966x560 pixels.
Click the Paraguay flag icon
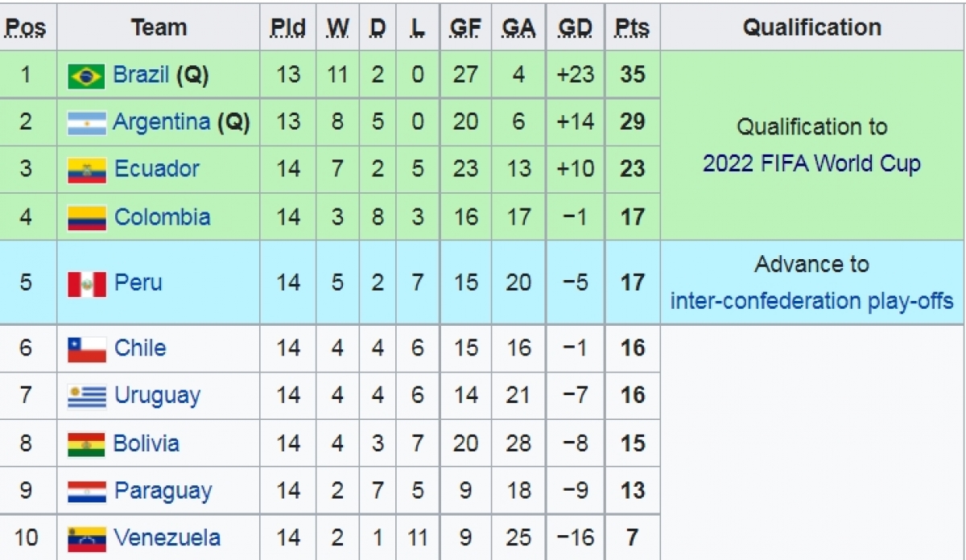pos(86,491)
